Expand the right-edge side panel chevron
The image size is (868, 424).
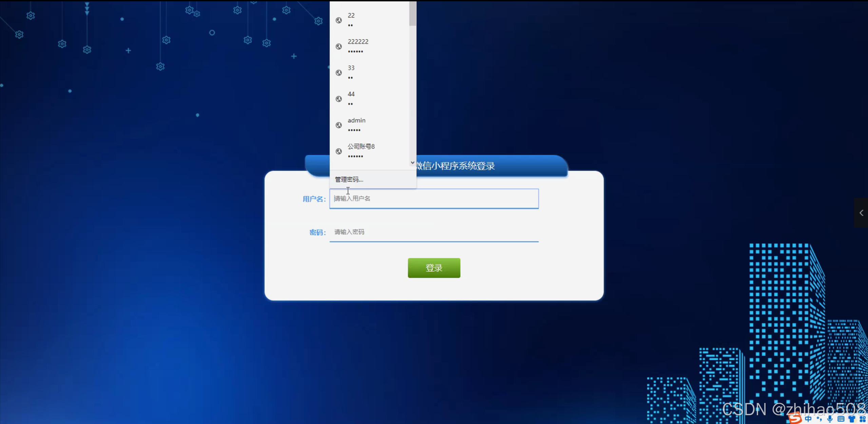(861, 213)
